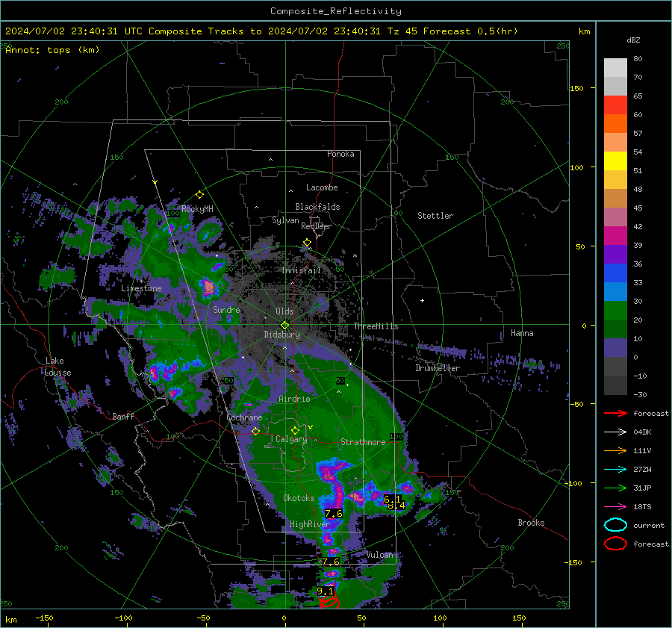This screenshot has height=628, width=672.
Task: Click the Innisfail city label
Action: click(302, 270)
